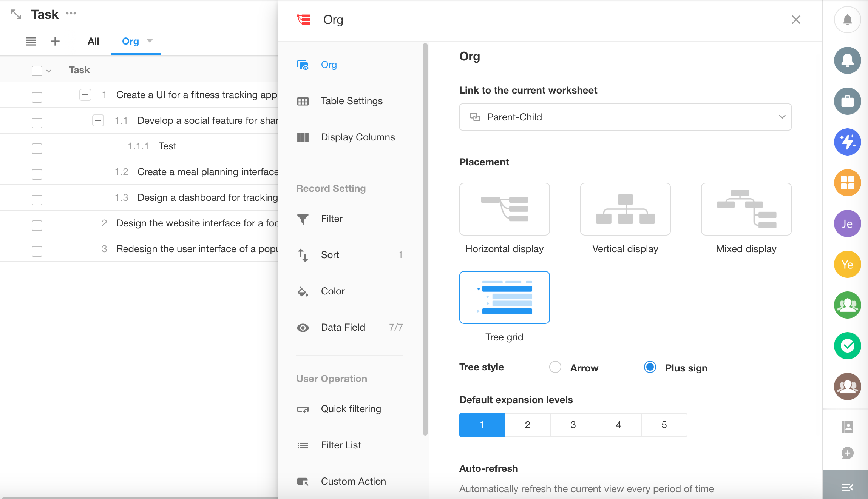Click the Filter icon in Record Setting

[x=303, y=219]
